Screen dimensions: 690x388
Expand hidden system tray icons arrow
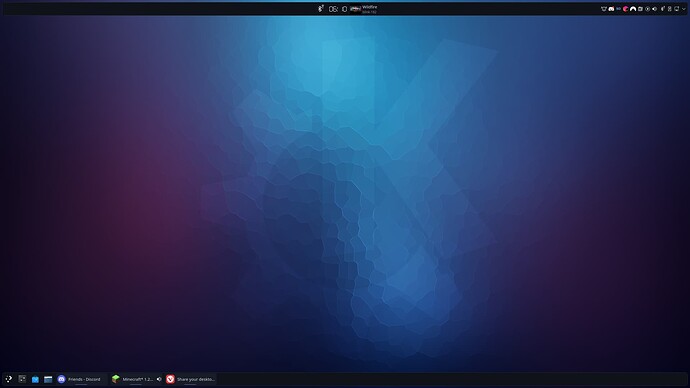coord(683,9)
